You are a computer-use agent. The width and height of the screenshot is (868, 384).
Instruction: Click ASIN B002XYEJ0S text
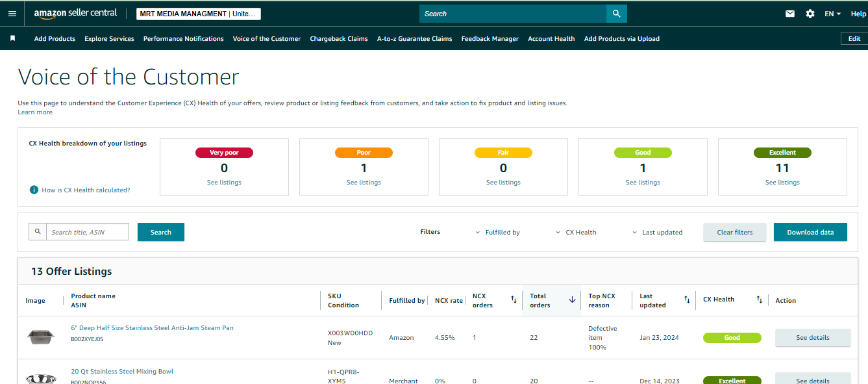coord(87,339)
